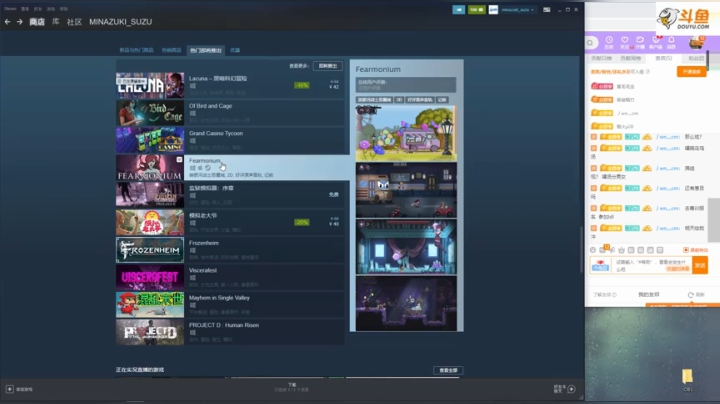This screenshot has width=720, height=404.
Task: Click the Steam OS icon under Fearmonium
Action: pos(208,168)
